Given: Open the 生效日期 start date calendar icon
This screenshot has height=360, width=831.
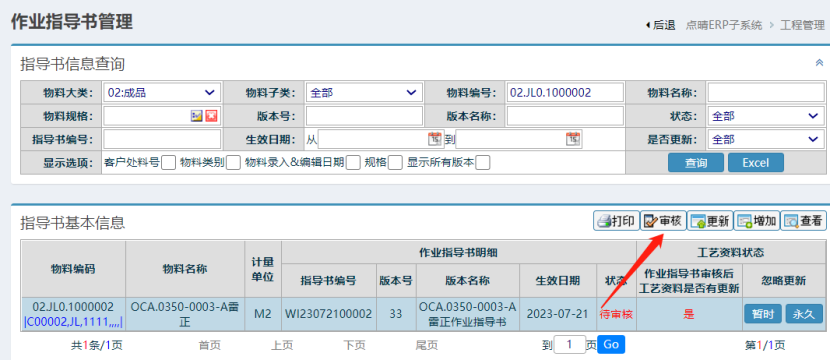Looking at the screenshot, I should coord(434,139).
